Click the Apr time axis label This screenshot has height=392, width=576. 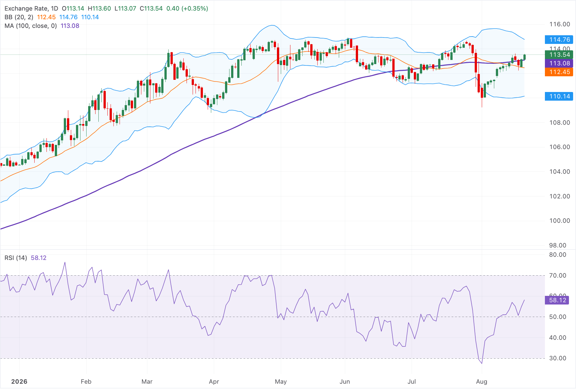[x=214, y=382]
